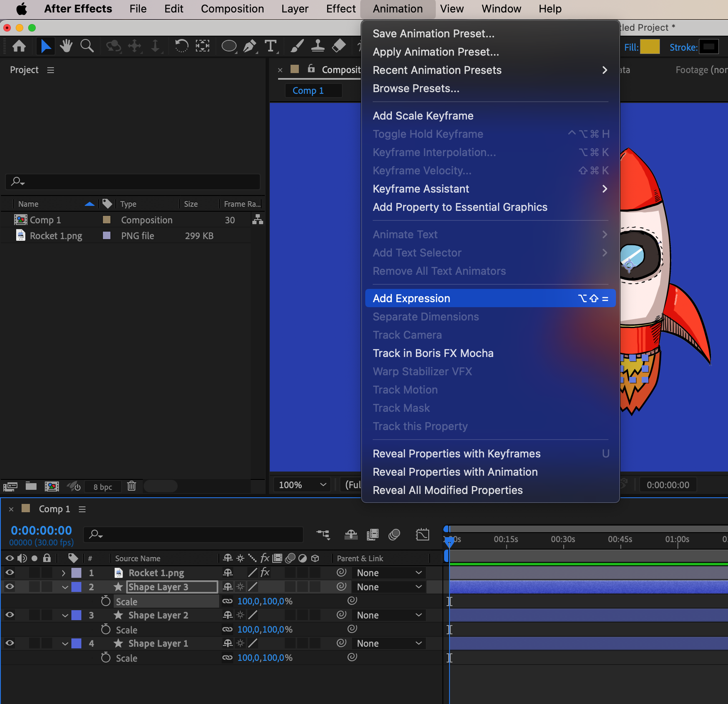The height and width of the screenshot is (704, 728).
Task: Select the Pen tool
Action: click(x=249, y=46)
